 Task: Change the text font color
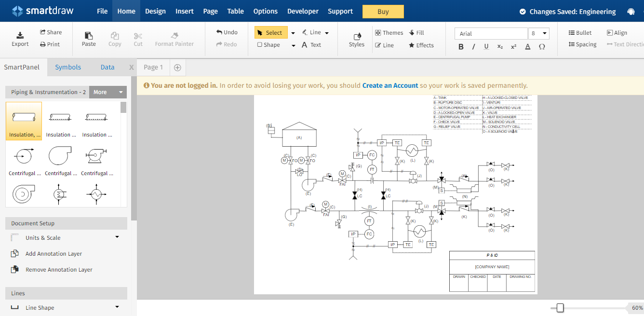click(528, 47)
